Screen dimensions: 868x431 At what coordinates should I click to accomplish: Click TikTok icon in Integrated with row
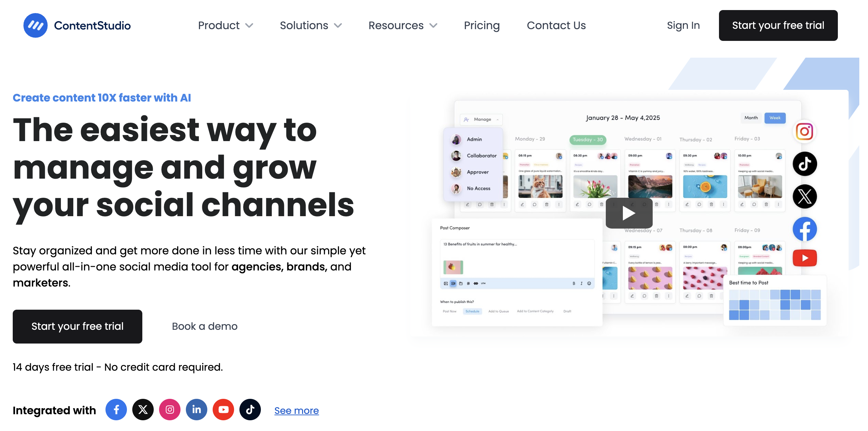[250, 410]
